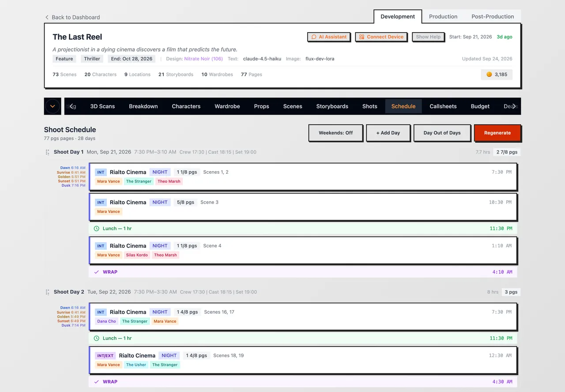Click the End: Oct 28, 2026 tag

[132, 59]
